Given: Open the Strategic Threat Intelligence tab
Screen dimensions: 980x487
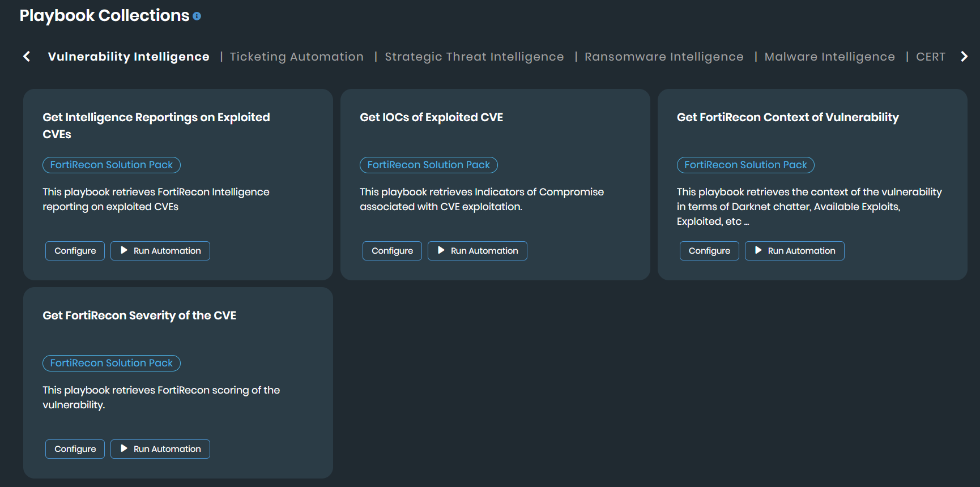Looking at the screenshot, I should pyautogui.click(x=474, y=57).
